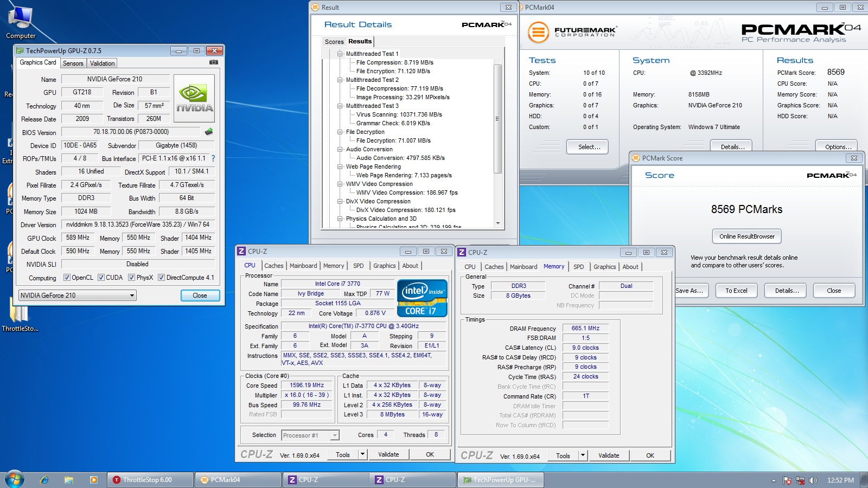Open the About tab in left CPU-Z
868x488 pixels.
click(410, 266)
